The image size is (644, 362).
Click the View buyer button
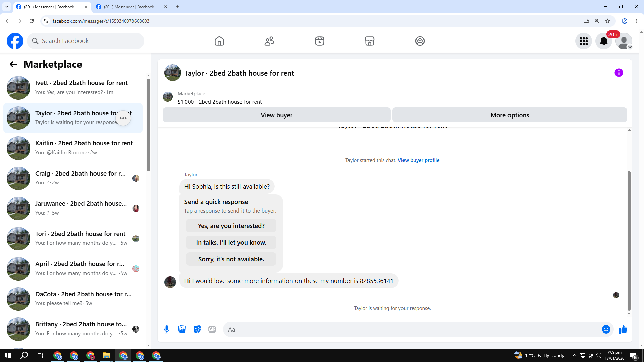(x=276, y=115)
